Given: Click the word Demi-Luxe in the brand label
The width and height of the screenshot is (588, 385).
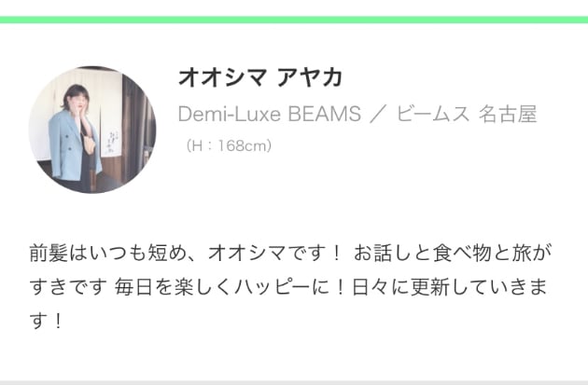Looking at the screenshot, I should [229, 114].
